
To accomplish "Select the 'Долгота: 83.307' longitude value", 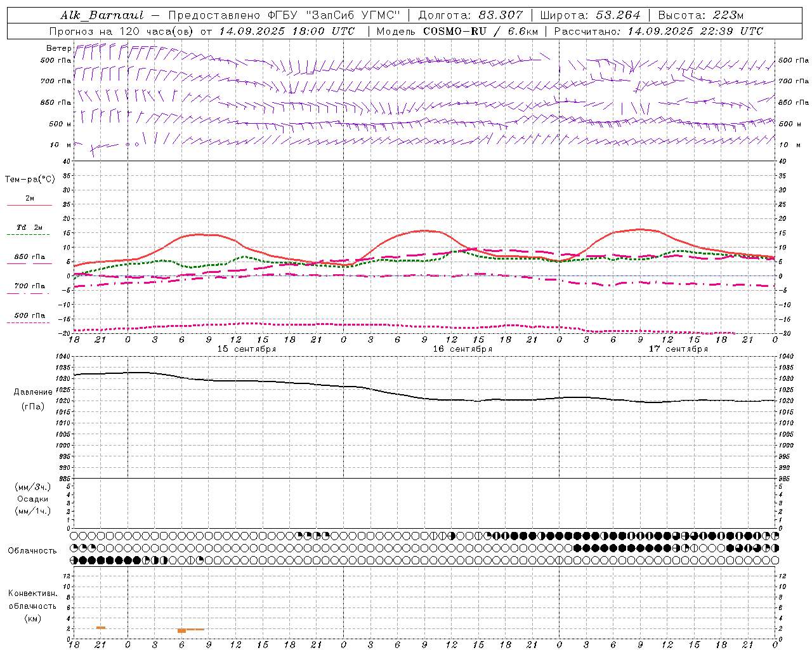I will click(x=471, y=15).
